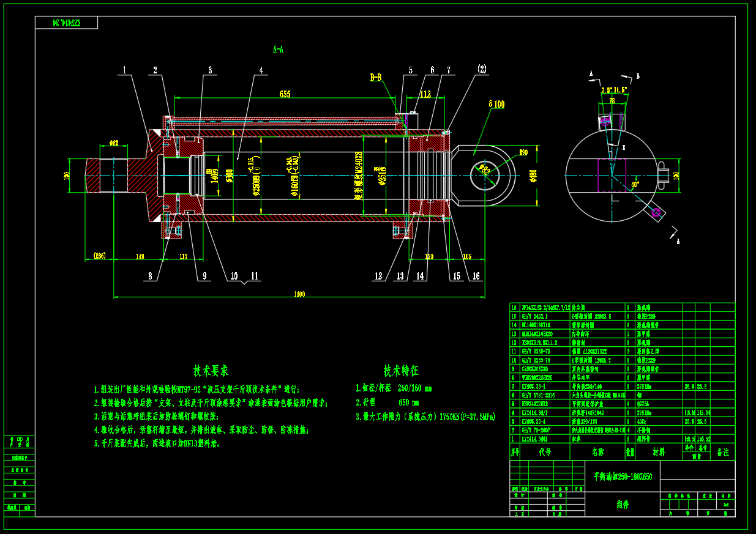
Task: Select the 技术特征 heading
Action: pos(401,371)
